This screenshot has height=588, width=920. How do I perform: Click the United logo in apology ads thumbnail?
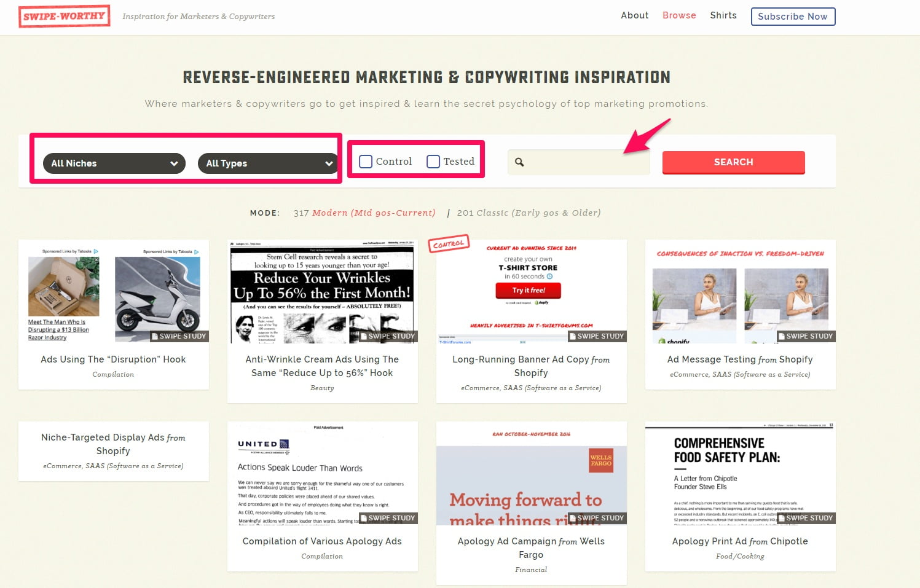pos(264,444)
